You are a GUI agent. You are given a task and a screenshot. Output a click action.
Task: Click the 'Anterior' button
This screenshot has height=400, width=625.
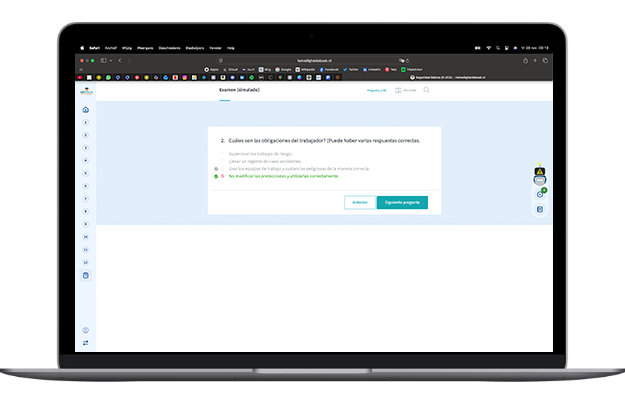click(360, 202)
